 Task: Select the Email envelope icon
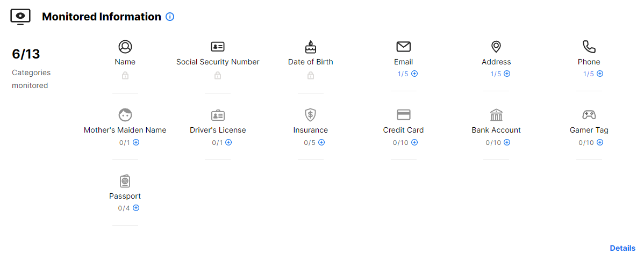403,47
